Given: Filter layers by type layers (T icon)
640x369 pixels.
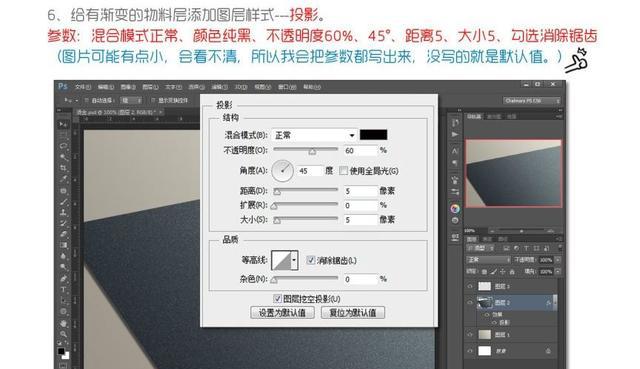Looking at the screenshot, I should click(526, 248).
